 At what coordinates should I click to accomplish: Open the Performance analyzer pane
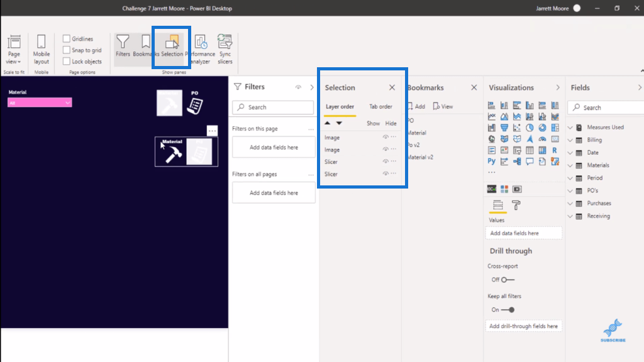coord(201,49)
